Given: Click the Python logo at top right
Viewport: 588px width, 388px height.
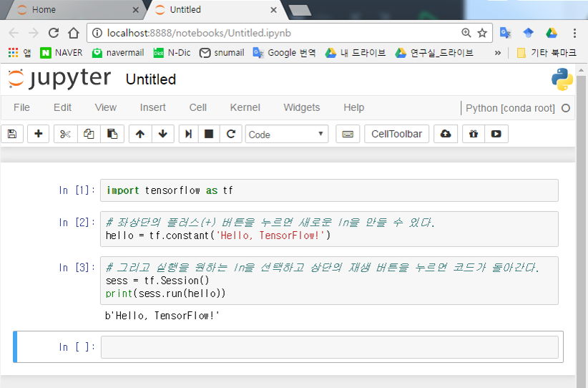Looking at the screenshot, I should pos(562,79).
